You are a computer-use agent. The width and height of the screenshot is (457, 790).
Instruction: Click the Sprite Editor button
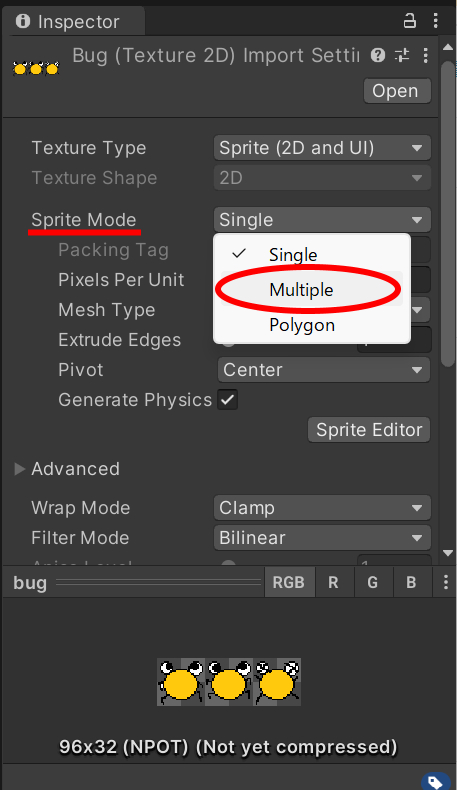point(369,430)
